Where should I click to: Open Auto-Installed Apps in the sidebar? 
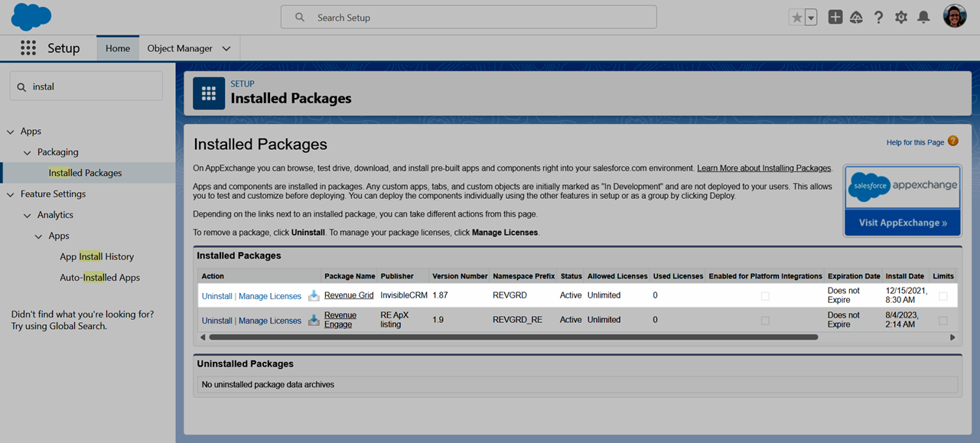99,278
